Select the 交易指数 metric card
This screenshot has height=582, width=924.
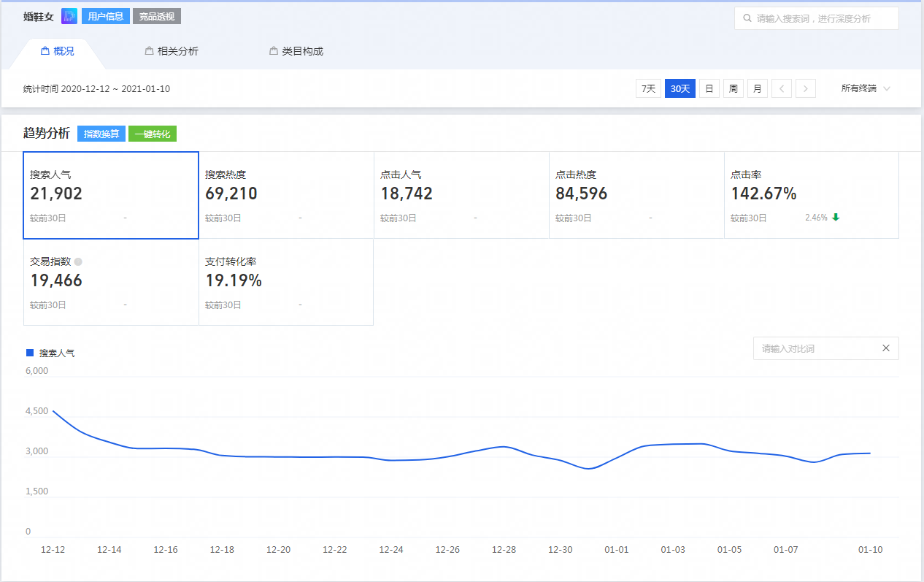pyautogui.click(x=111, y=282)
